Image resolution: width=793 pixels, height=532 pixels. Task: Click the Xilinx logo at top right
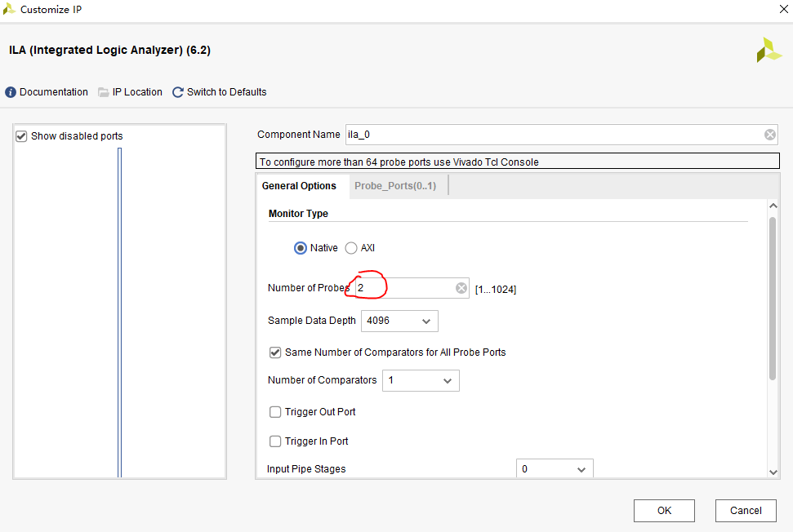point(768,50)
